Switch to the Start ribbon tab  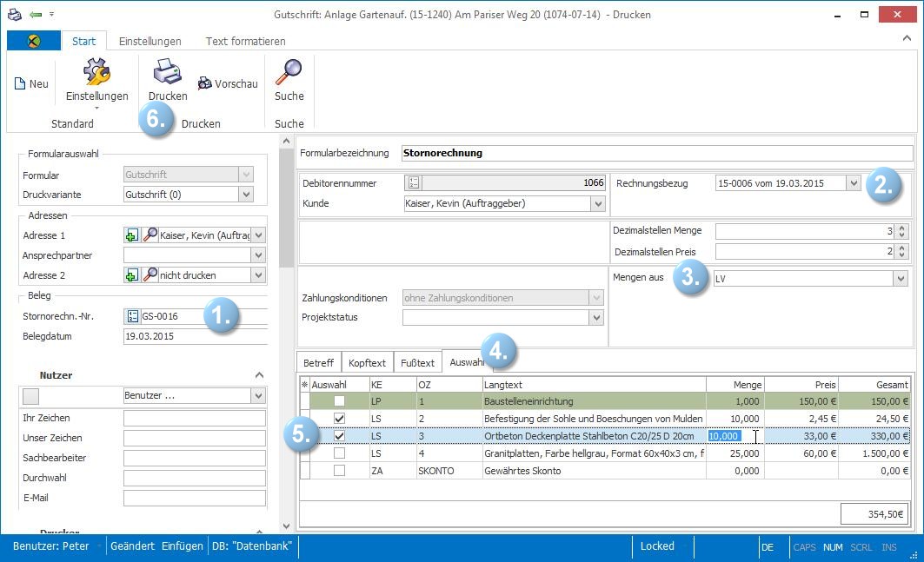[83, 41]
